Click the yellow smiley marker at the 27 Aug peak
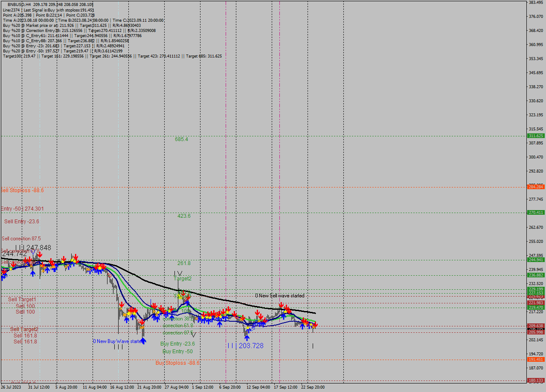Viewport: 546px width, 392px height. [x=179, y=296]
